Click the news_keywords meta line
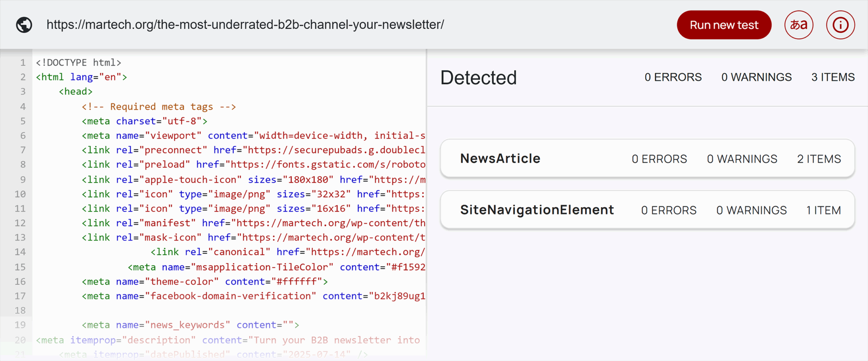The width and height of the screenshot is (868, 361). click(190, 325)
